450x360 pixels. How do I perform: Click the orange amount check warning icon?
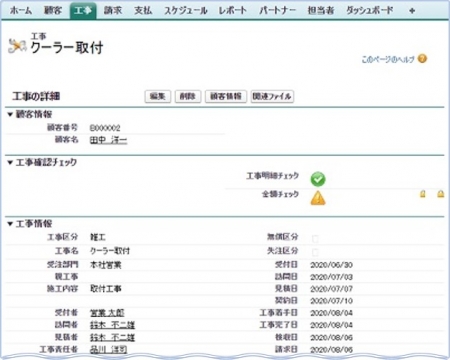318,198
